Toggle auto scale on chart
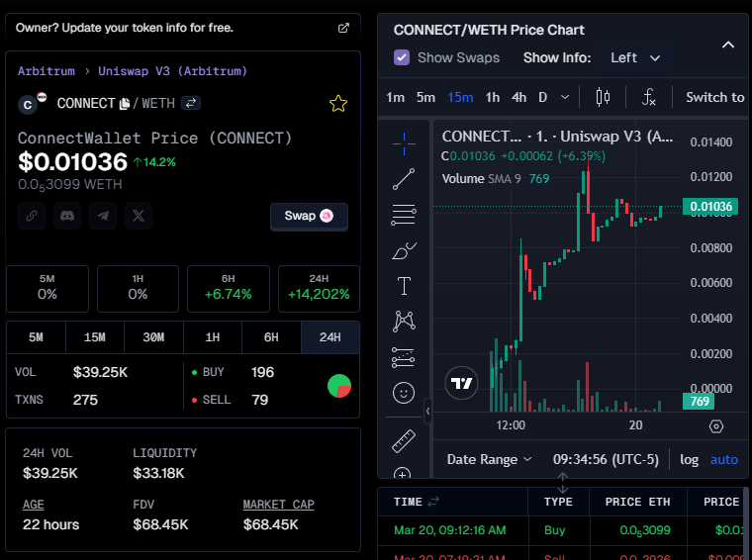Screen dimensions: 752x560 coord(724,459)
